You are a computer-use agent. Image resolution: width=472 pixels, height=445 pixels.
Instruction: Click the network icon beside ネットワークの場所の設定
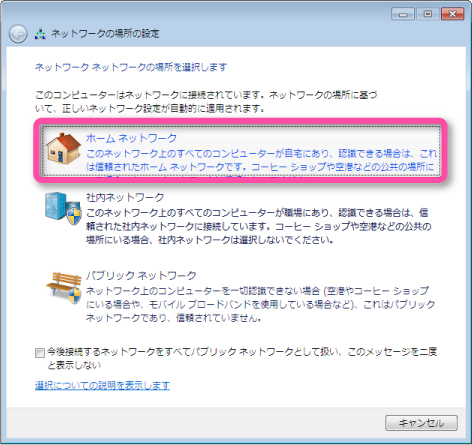(x=40, y=34)
